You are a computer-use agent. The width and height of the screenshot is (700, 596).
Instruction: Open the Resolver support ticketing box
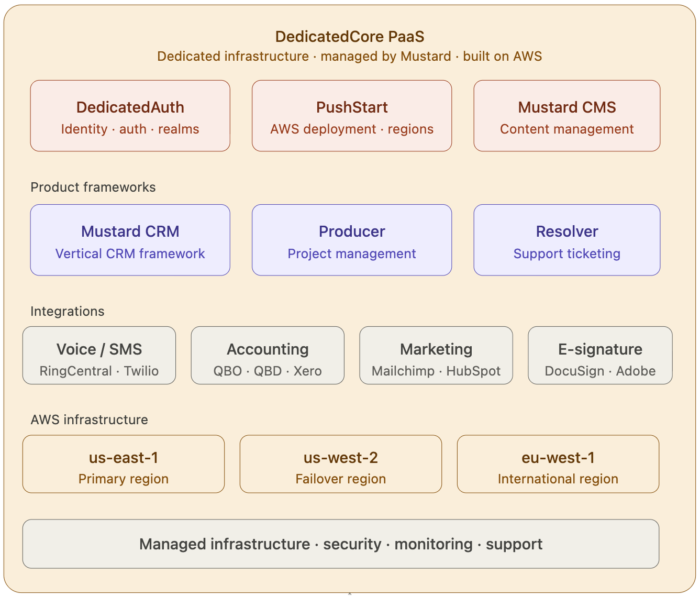(x=566, y=240)
